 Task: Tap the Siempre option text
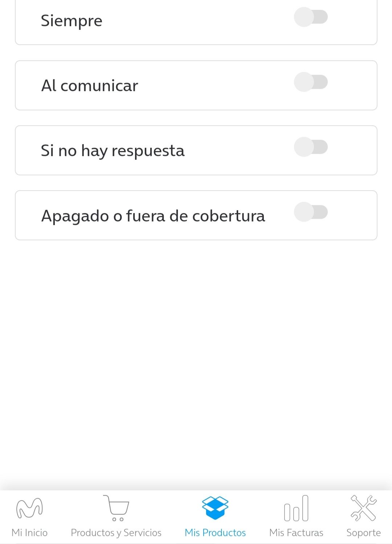(72, 21)
